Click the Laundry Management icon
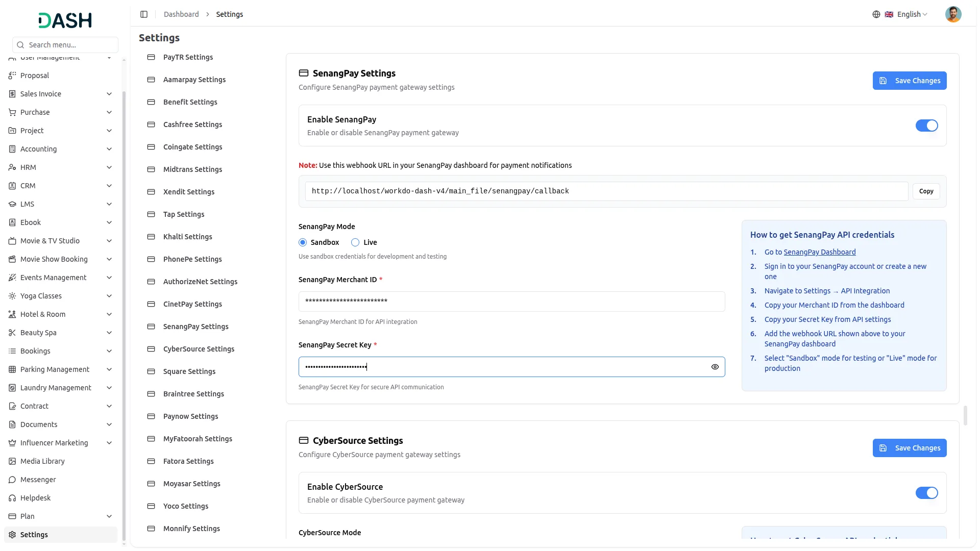This screenshot has width=980, height=551. click(12, 388)
